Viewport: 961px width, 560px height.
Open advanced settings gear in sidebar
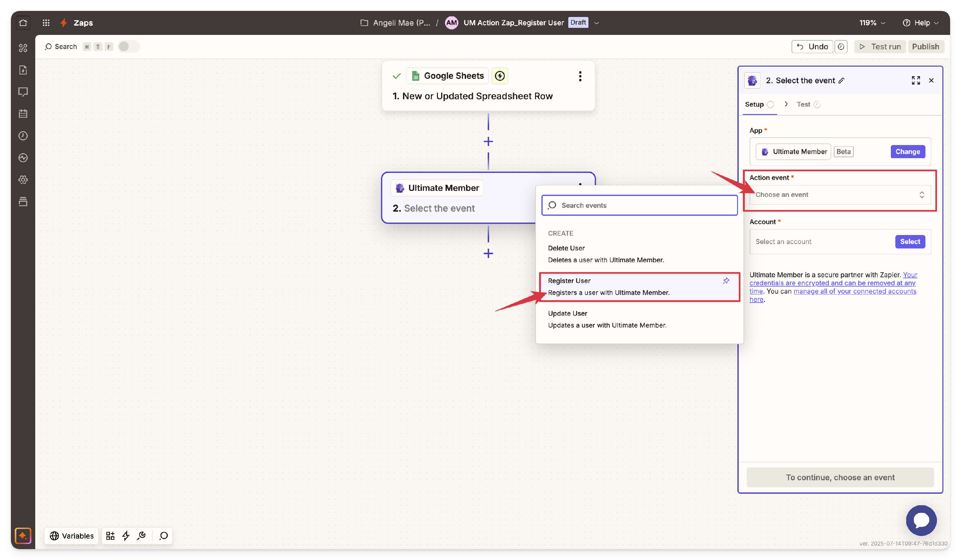[x=23, y=180]
